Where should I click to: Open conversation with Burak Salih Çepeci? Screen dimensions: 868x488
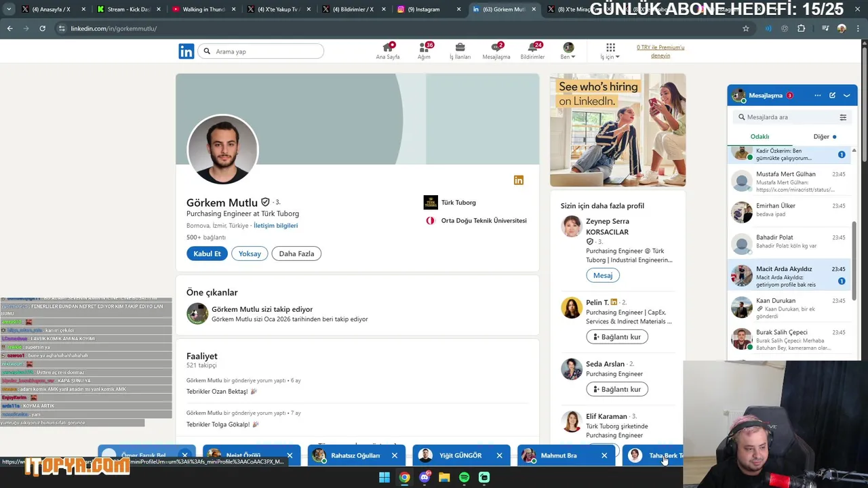point(789,339)
